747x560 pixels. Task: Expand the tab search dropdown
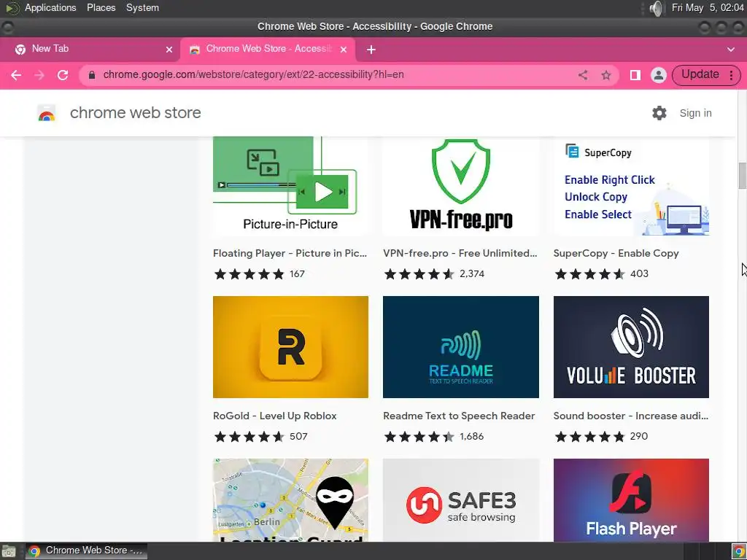point(731,50)
